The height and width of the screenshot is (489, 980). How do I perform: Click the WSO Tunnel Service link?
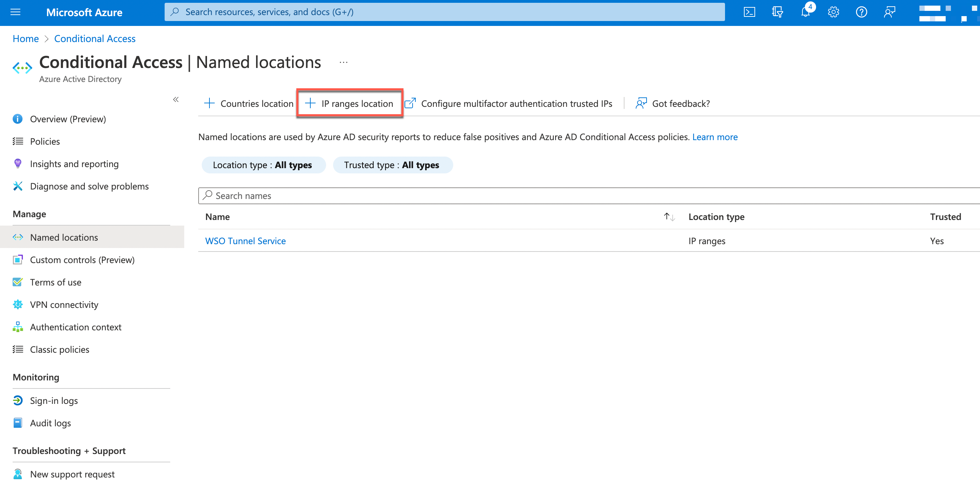click(245, 241)
